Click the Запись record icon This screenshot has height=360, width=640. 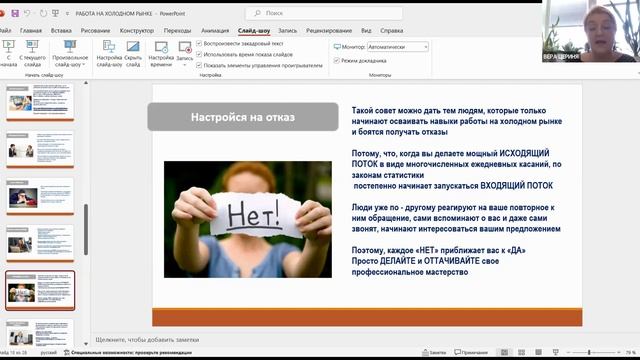click(185, 48)
